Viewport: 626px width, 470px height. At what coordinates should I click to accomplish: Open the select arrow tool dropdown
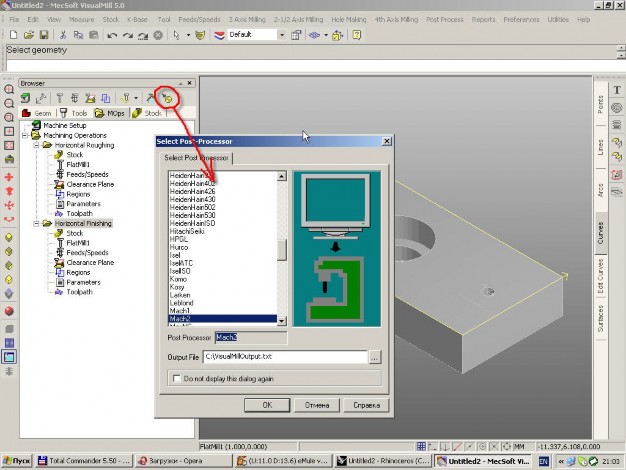[188, 35]
